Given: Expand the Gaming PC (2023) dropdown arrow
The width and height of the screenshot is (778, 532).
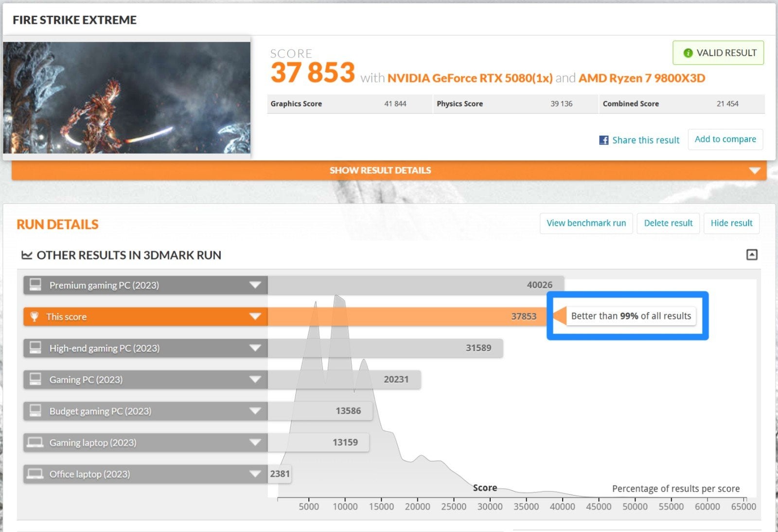Looking at the screenshot, I should [255, 379].
